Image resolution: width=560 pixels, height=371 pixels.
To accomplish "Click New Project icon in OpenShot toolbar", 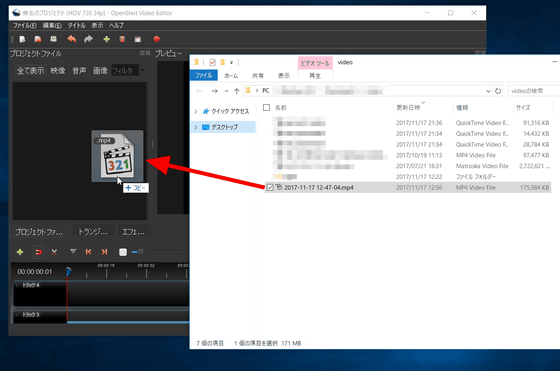I will click(x=22, y=39).
